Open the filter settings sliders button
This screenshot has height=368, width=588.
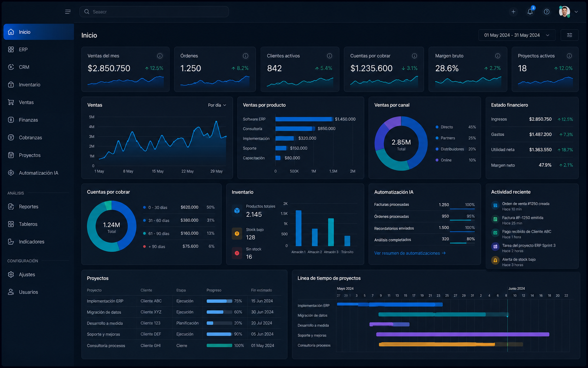click(569, 35)
